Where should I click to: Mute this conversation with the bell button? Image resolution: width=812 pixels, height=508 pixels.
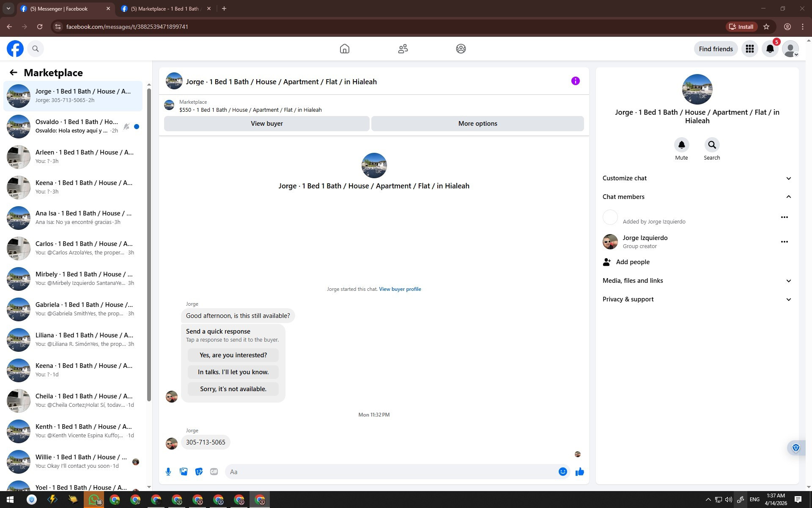point(681,145)
